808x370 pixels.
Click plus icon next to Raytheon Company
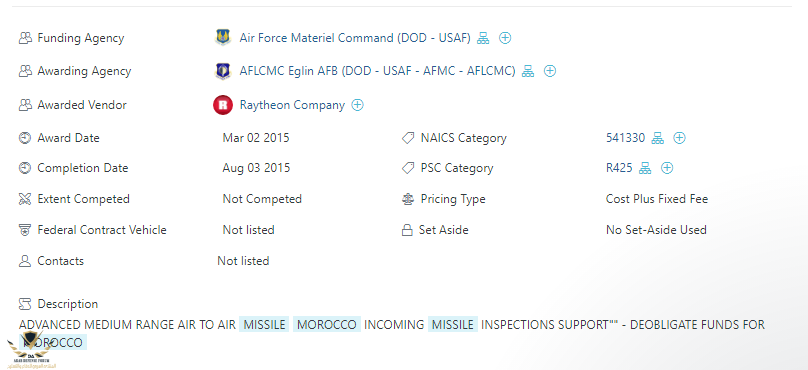(357, 105)
